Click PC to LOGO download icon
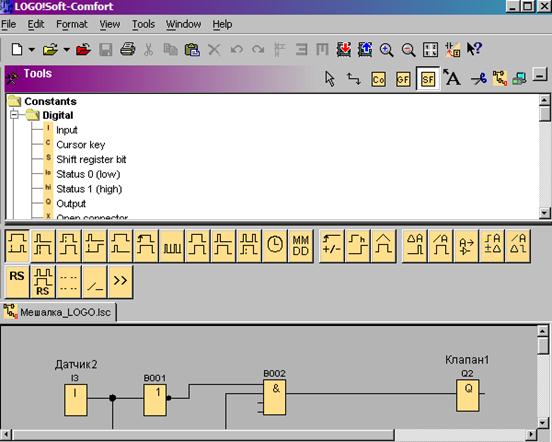Screen dimensions: 552x442 pyautogui.click(x=344, y=49)
